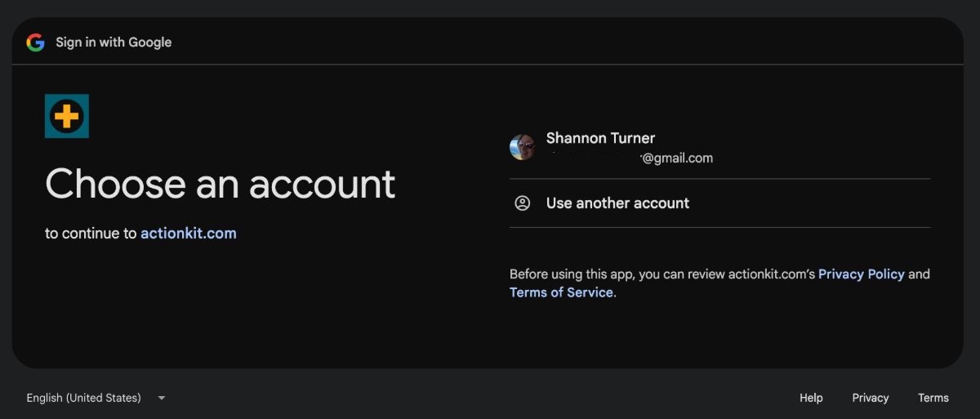The width and height of the screenshot is (980, 419).
Task: Choose the Shannon Turner account
Action: [x=719, y=148]
